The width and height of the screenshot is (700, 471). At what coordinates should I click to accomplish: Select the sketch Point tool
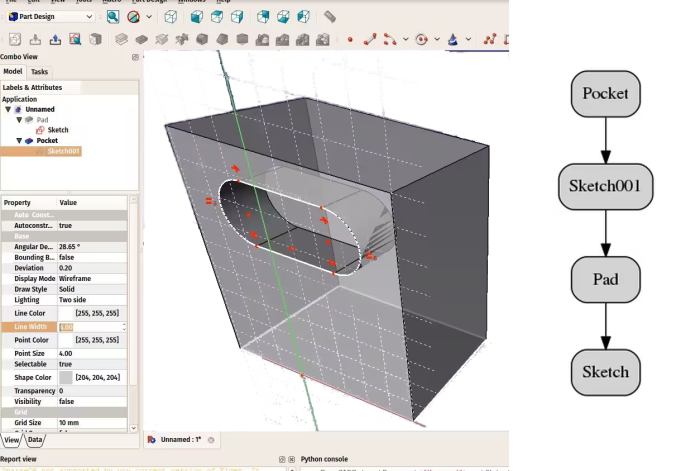tap(350, 40)
